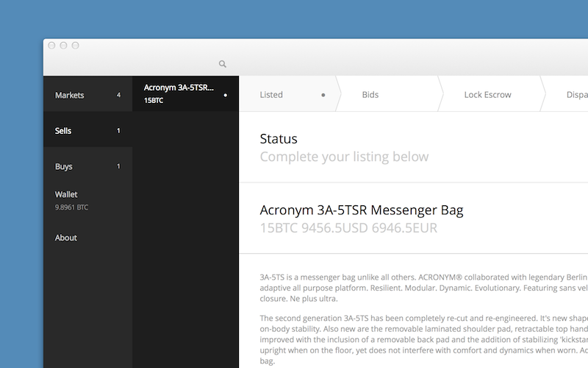
Task: Click the white dot on the listing entry
Action: click(x=226, y=96)
